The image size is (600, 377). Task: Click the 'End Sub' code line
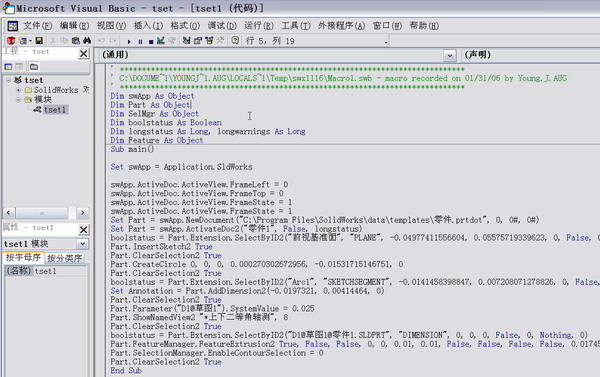coord(126,370)
